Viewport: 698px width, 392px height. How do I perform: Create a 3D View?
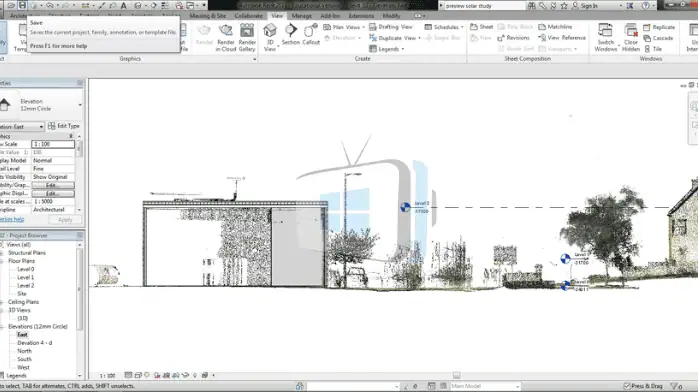point(270,38)
